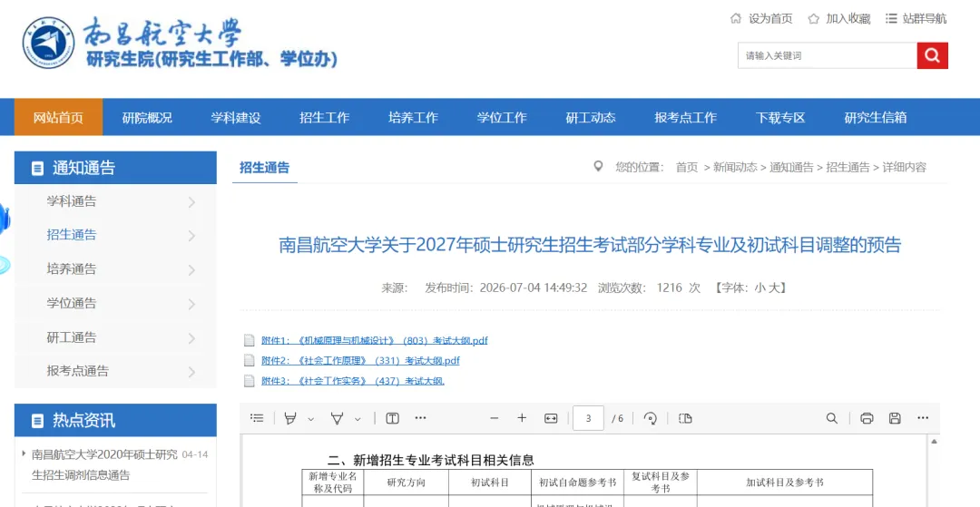
Task: Open PDF settings menu at far right
Action: point(923,418)
